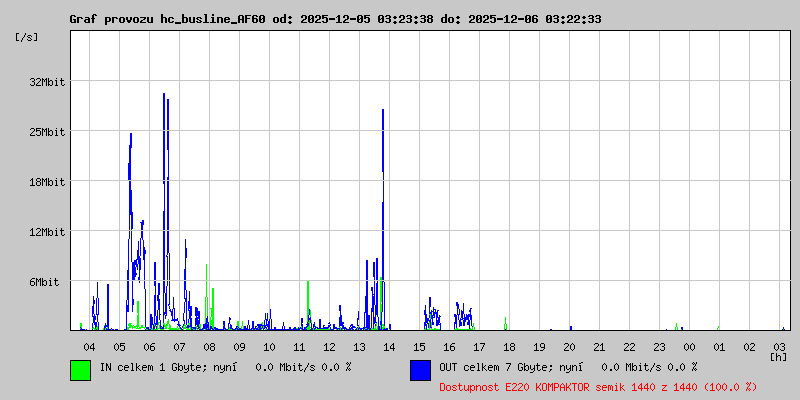Click the hour 13 x-axis label
800x400 pixels.
point(359,347)
